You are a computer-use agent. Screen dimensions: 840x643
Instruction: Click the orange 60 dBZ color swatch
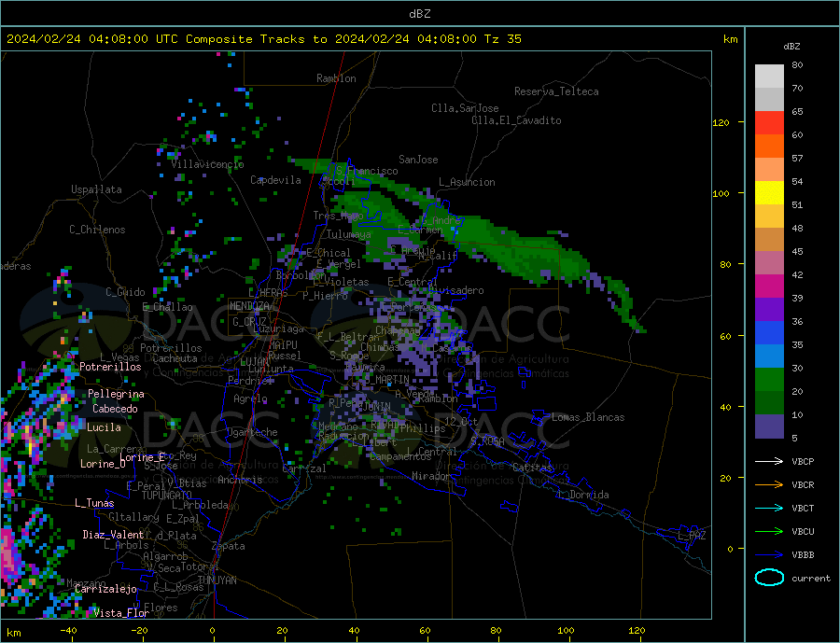(x=769, y=146)
